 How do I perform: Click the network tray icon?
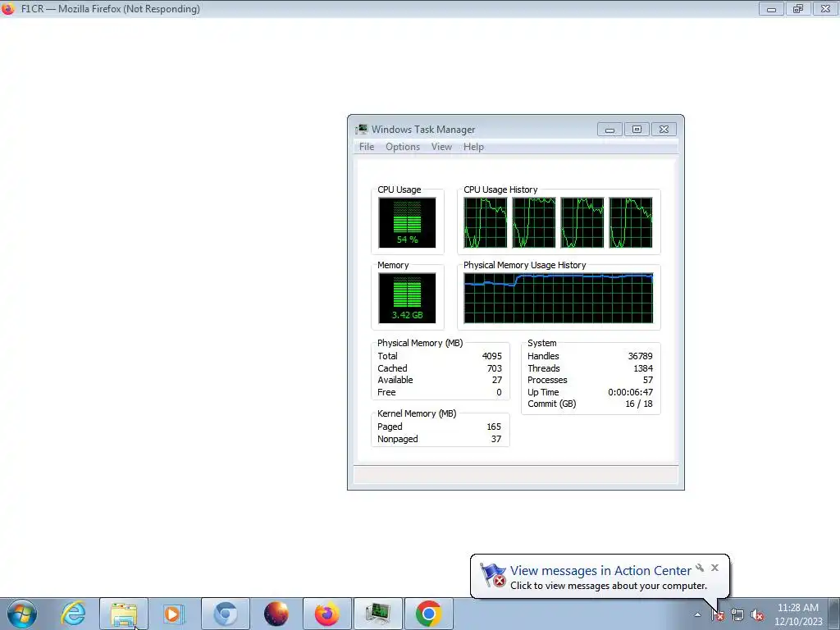coord(737,615)
